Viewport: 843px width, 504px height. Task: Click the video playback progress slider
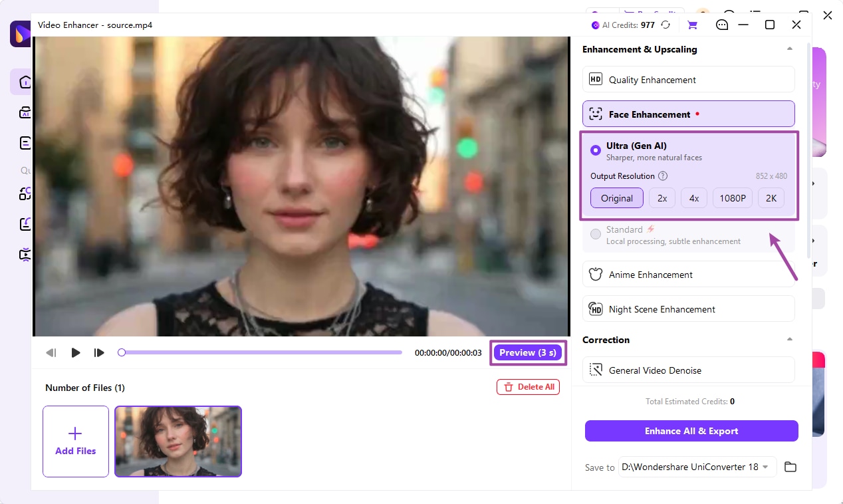[261, 352]
